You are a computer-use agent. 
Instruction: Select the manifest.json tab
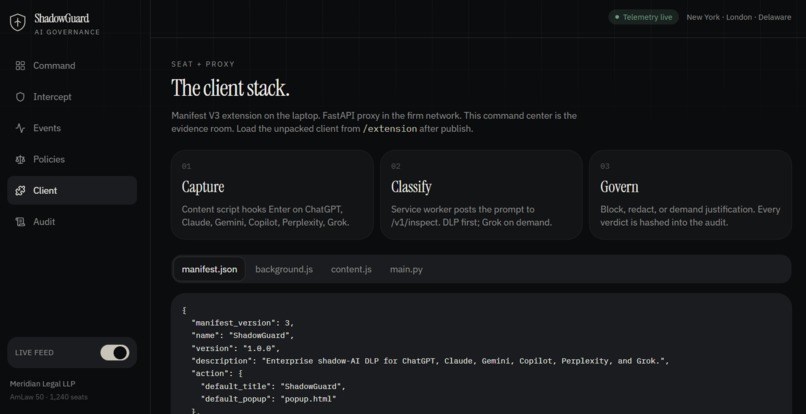click(209, 269)
